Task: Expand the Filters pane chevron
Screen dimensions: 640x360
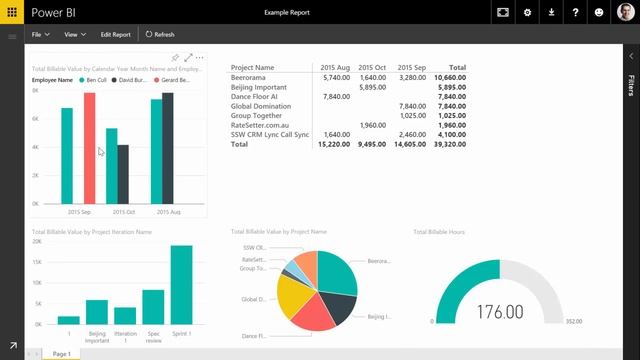Action: coord(631,56)
